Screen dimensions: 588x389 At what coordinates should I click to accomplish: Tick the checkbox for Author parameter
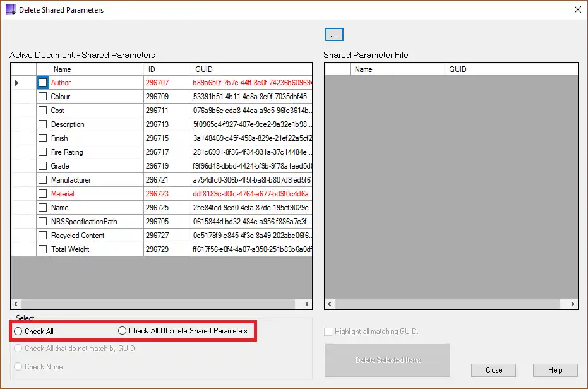[42, 83]
